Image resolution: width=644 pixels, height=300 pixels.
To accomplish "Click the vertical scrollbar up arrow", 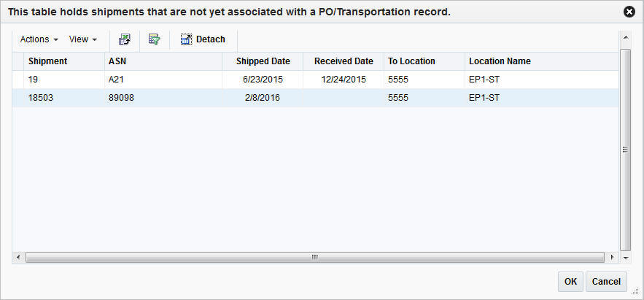I will click(625, 36).
